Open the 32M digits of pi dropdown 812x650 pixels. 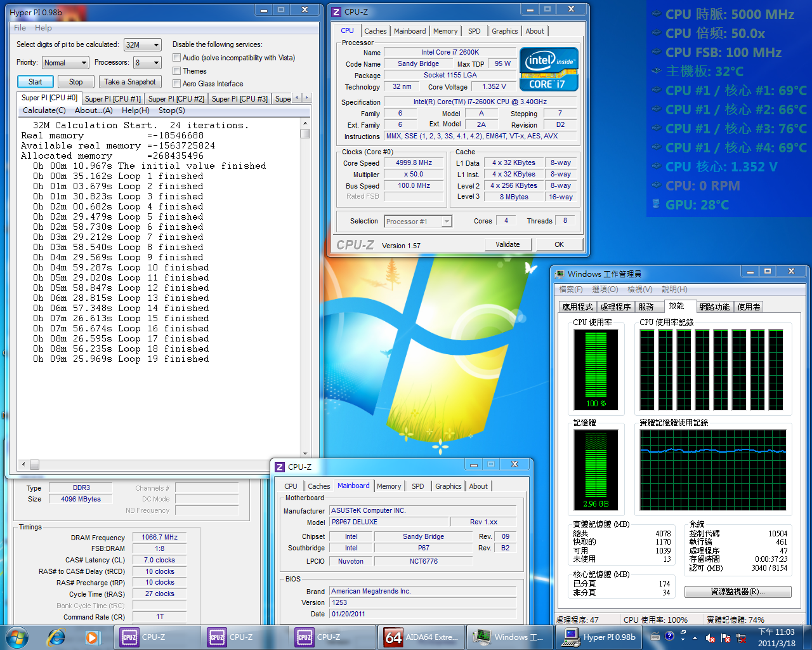point(143,45)
